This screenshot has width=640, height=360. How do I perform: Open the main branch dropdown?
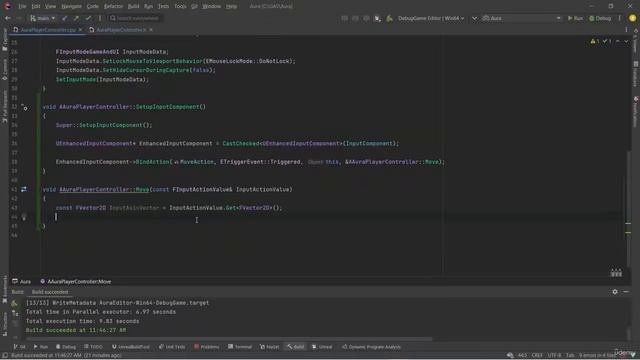[42, 18]
